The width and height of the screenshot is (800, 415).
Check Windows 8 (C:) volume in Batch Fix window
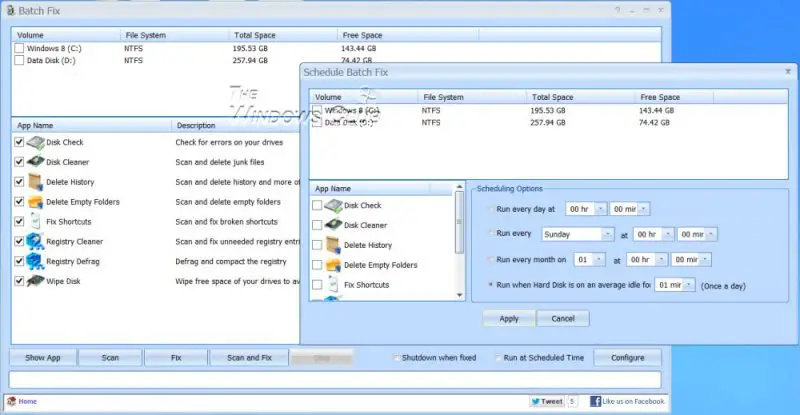click(19, 48)
